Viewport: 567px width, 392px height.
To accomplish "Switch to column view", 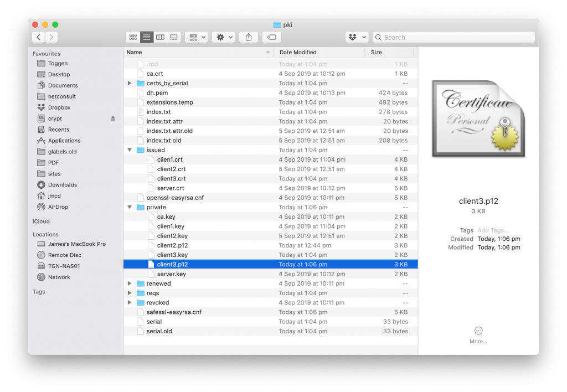I will [x=160, y=37].
